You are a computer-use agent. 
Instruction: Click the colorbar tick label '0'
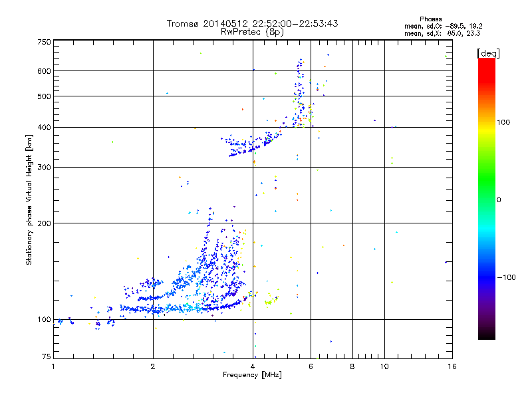pos(499,200)
